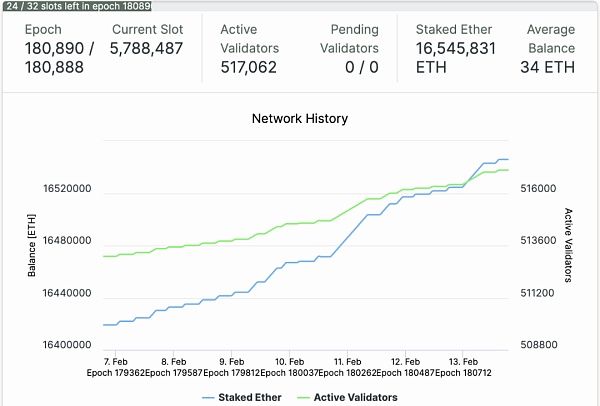This screenshot has width=600, height=406.
Task: Click the Network History chart title
Action: tap(299, 118)
